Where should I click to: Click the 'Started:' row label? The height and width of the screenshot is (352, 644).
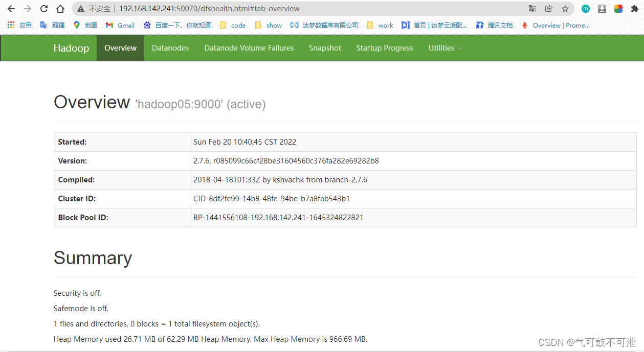click(x=72, y=142)
